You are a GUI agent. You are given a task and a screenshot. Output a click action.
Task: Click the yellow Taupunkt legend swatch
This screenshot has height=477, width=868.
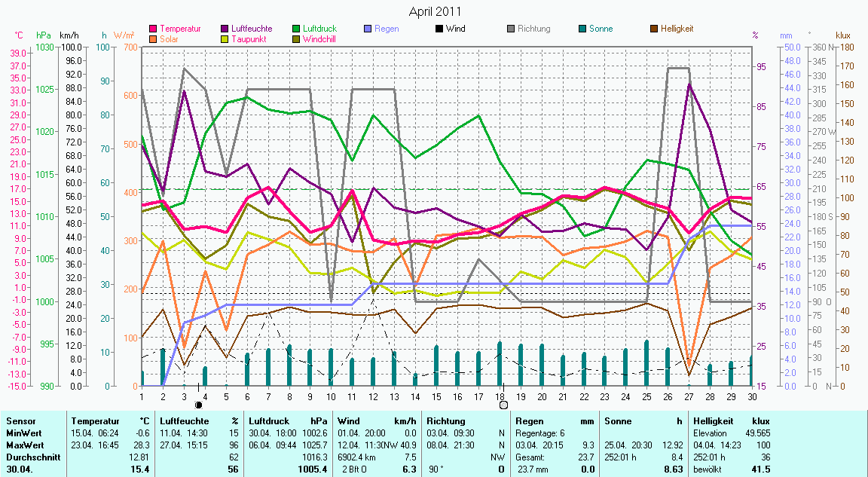click(226, 39)
